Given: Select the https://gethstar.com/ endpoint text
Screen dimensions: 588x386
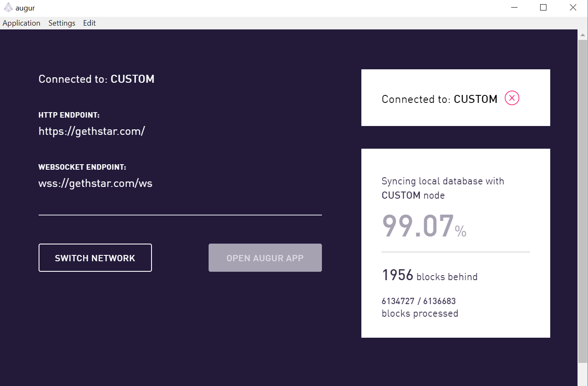Looking at the screenshot, I should click(92, 131).
